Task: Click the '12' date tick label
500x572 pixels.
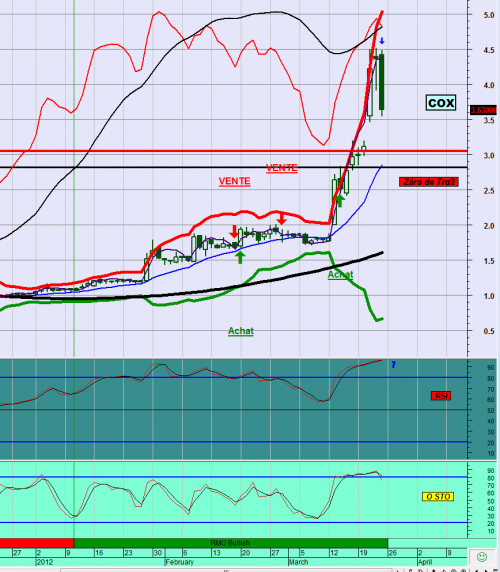Action: pos(334,553)
